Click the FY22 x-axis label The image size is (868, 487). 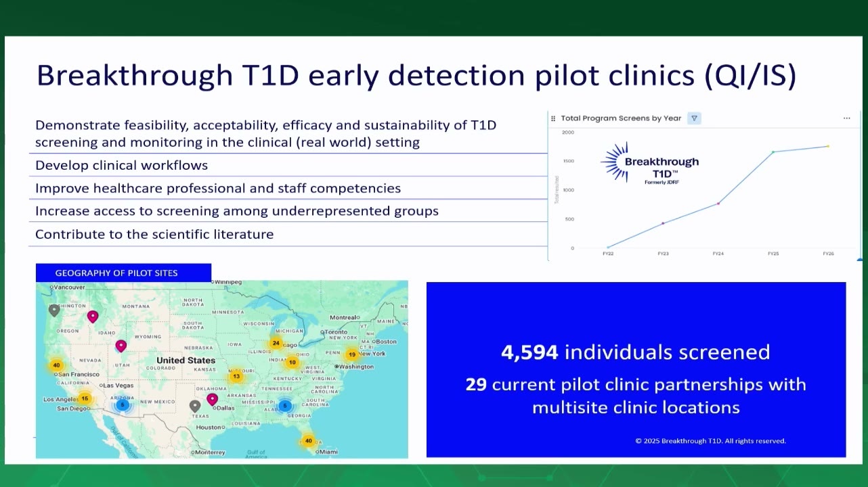tap(608, 254)
